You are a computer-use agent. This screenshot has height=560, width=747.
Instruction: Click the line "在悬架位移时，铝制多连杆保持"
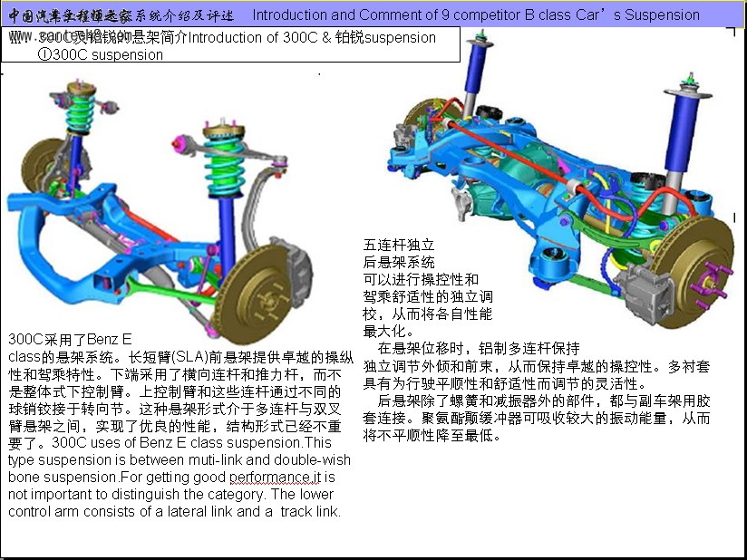pos(479,348)
